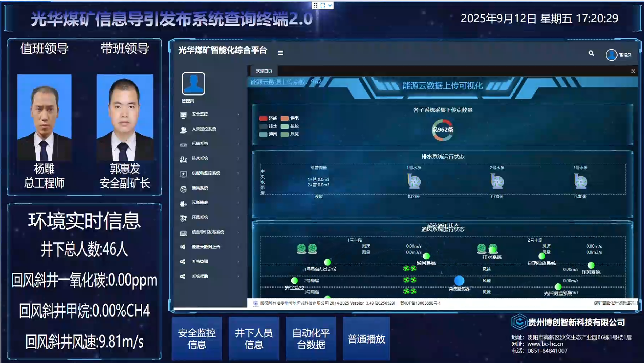Click the blue 采集服务器 node
Viewport: 644px width, 363px height.
pos(459,281)
